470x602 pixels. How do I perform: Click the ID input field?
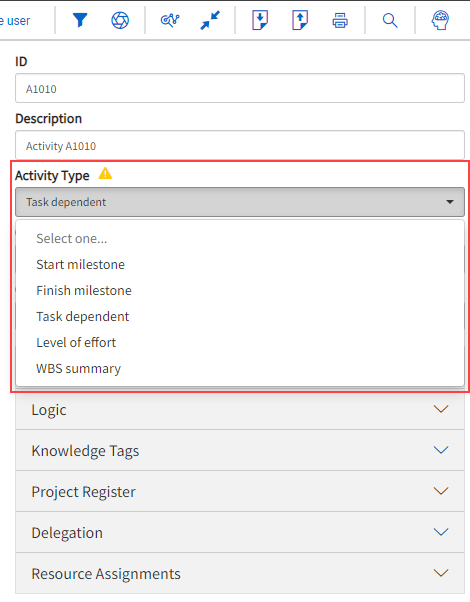point(240,89)
